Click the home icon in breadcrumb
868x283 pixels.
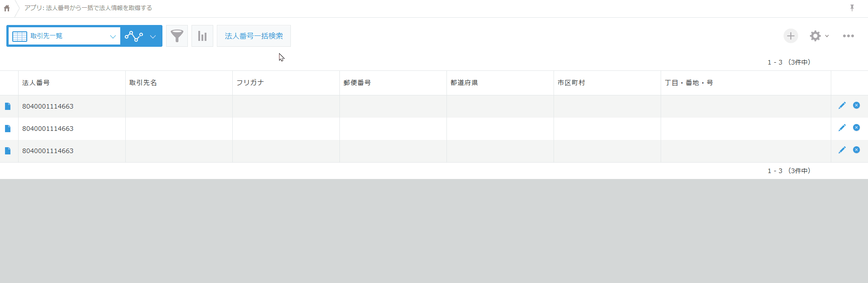[x=7, y=8]
